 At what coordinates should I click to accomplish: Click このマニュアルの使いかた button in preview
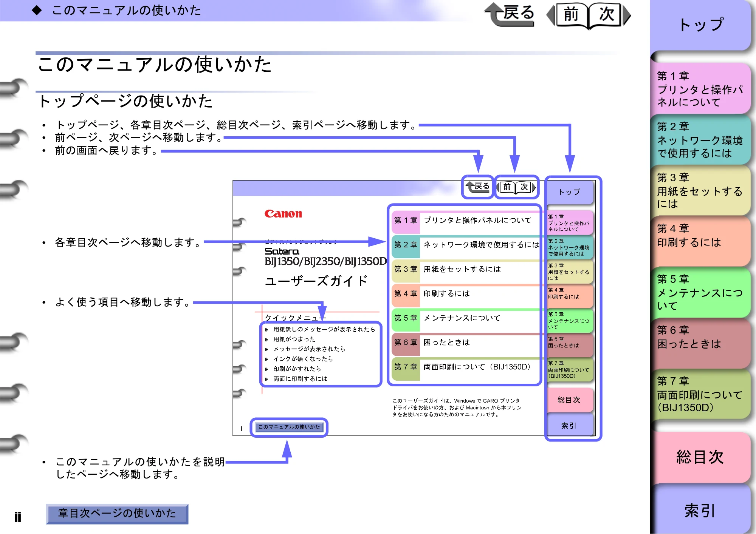(289, 427)
